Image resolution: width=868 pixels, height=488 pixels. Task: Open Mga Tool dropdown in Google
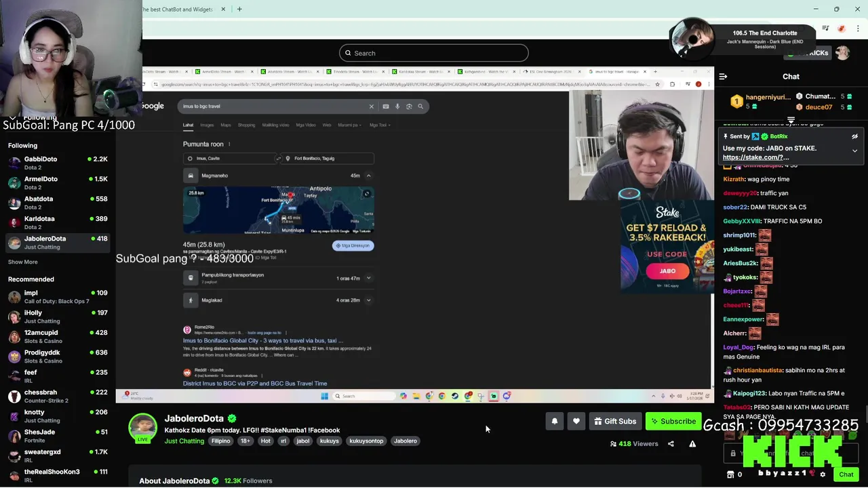tap(378, 125)
